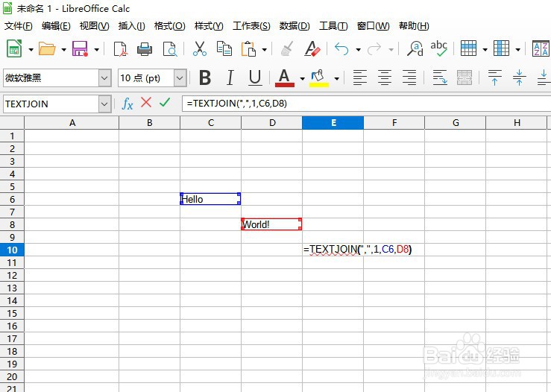Expand the Save options dropdown arrow
The width and height of the screenshot is (551, 392).
96,49
